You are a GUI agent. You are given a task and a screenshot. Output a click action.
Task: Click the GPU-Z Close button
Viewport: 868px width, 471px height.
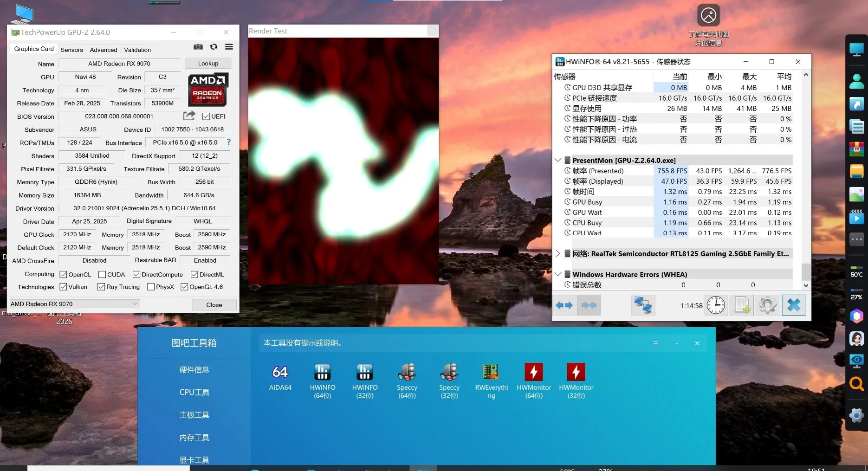214,305
